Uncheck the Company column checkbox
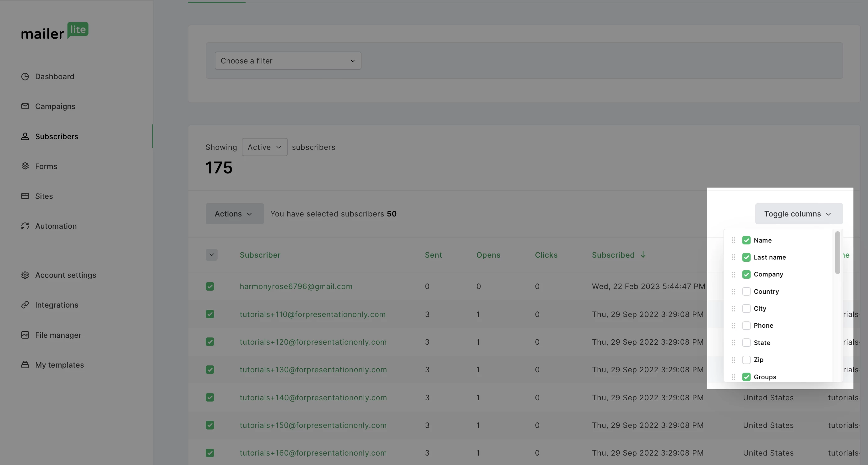 [x=746, y=274]
